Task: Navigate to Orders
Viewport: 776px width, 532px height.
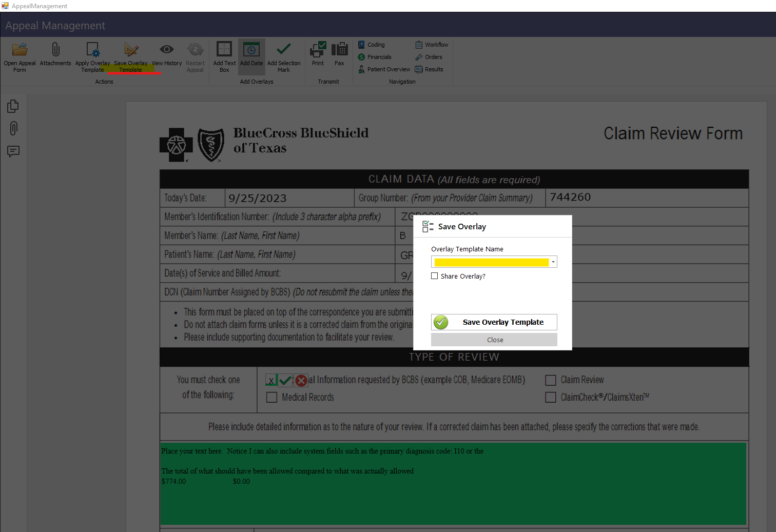Action: (429, 57)
